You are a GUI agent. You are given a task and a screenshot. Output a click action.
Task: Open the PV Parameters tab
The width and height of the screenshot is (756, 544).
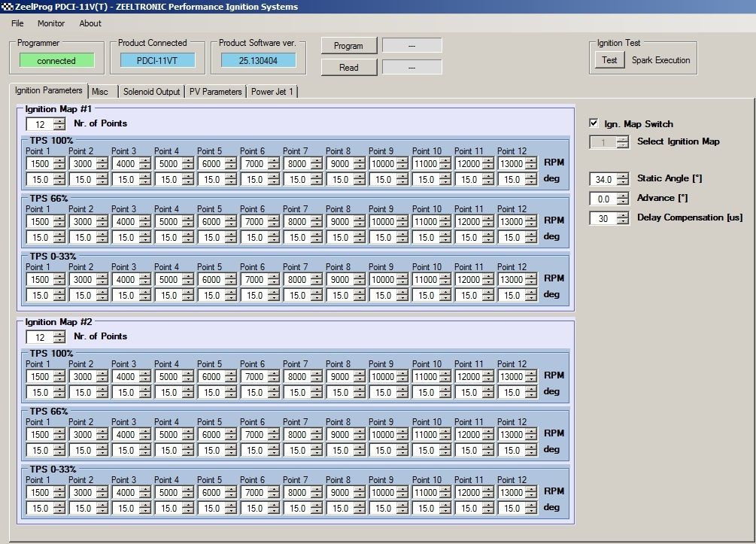(x=216, y=92)
